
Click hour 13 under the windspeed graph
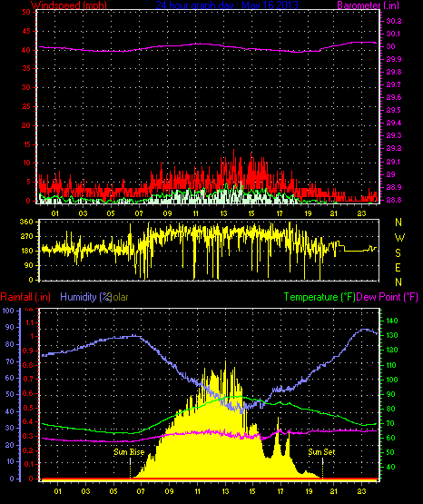coord(223,213)
